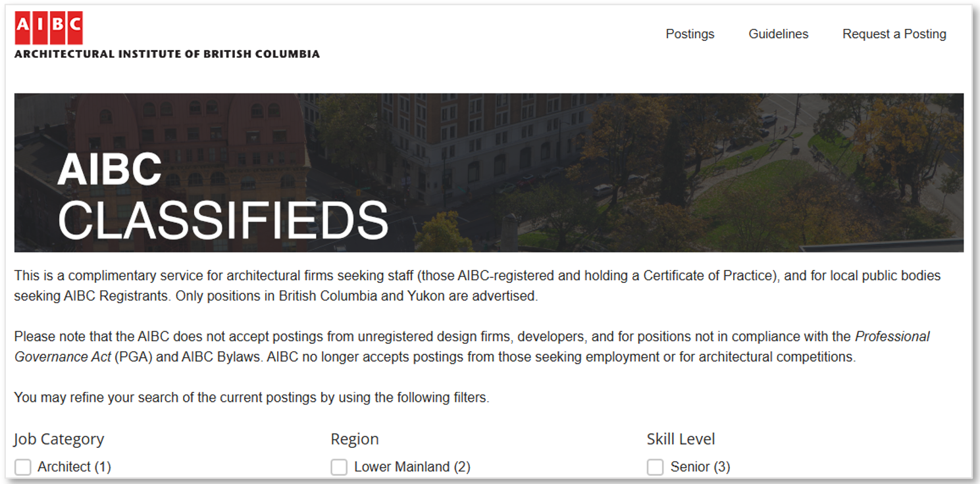Enable the Lower Mainland (2) region filter

point(339,467)
